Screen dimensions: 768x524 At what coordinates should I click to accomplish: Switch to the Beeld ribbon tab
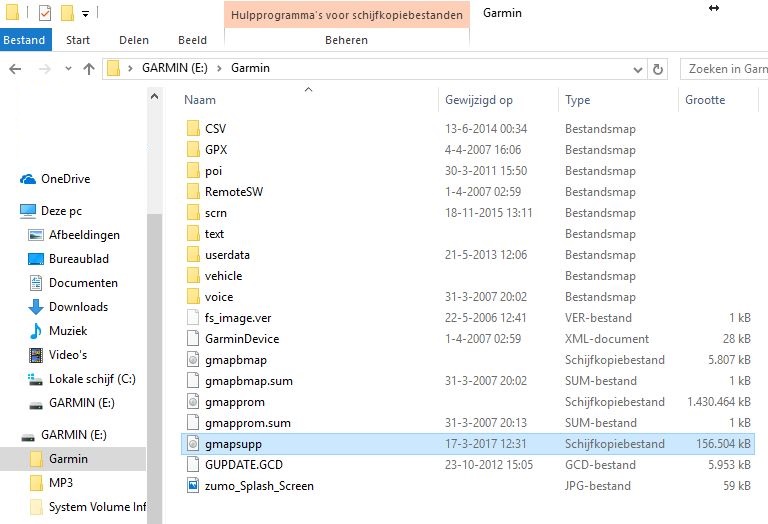(192, 40)
